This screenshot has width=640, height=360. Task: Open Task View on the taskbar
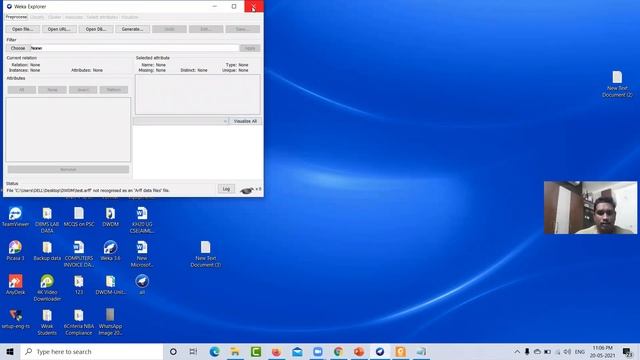pyautogui.click(x=193, y=351)
